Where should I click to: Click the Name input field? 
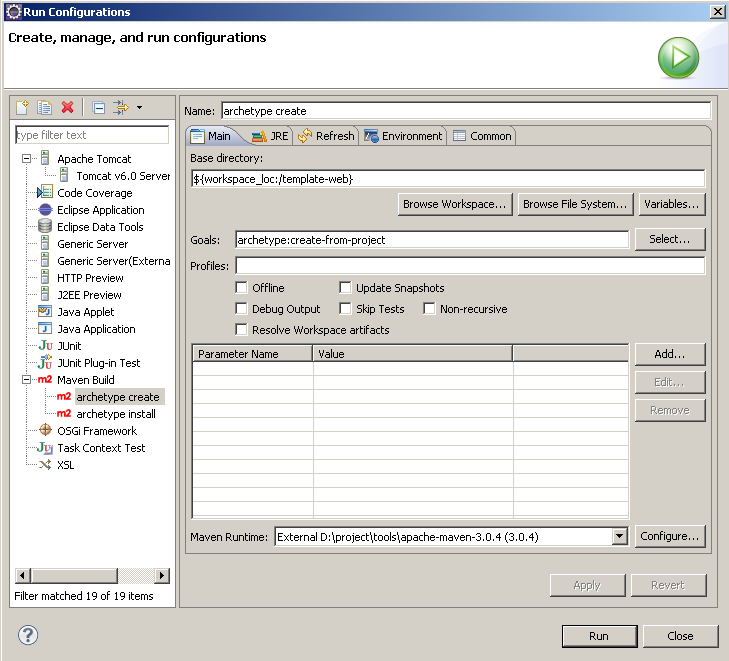tap(466, 111)
